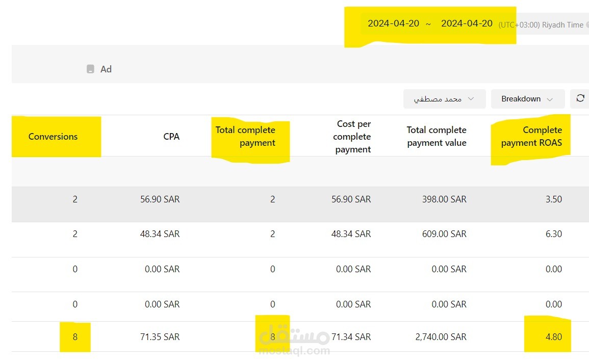Click the Total complete payment column header

[x=245, y=137]
